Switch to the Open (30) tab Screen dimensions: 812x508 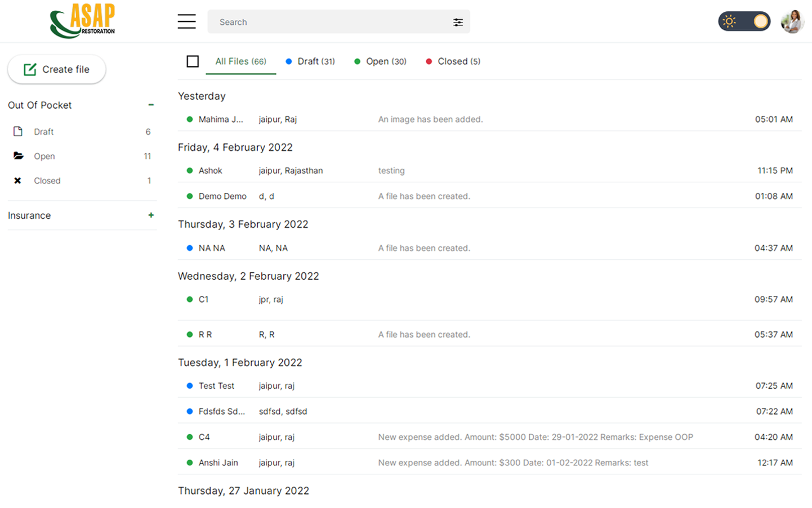[x=381, y=61]
